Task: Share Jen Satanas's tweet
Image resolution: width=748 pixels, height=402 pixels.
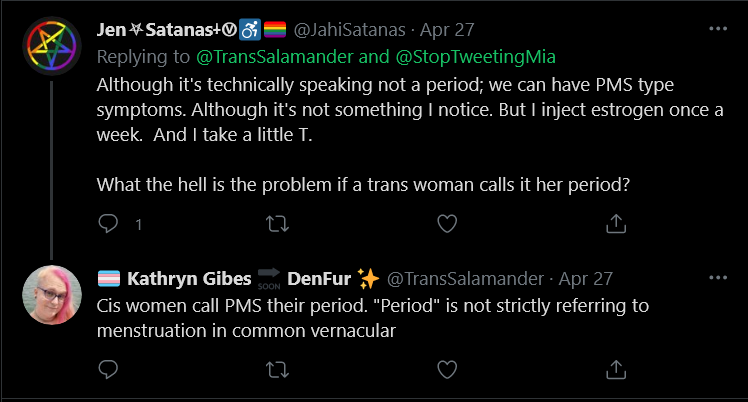Action: (x=616, y=223)
